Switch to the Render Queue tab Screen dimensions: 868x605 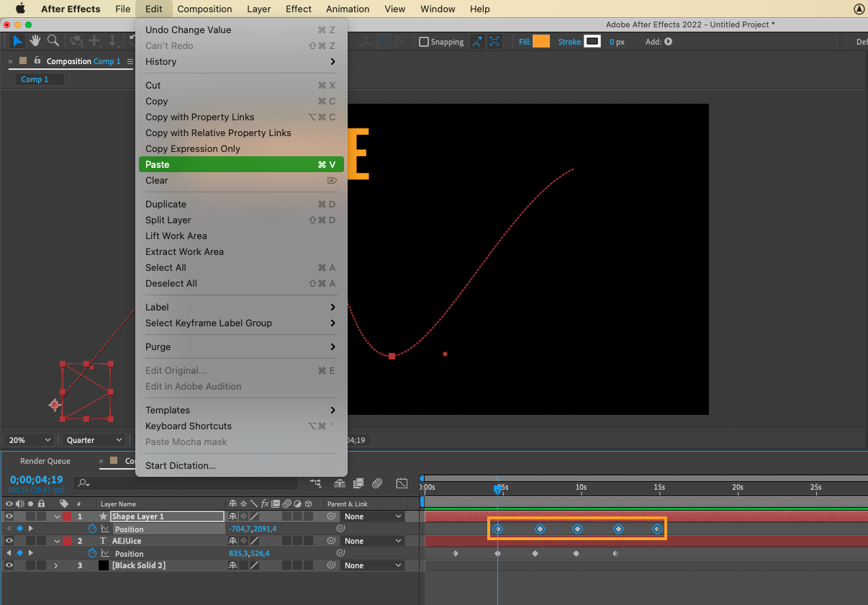45,461
